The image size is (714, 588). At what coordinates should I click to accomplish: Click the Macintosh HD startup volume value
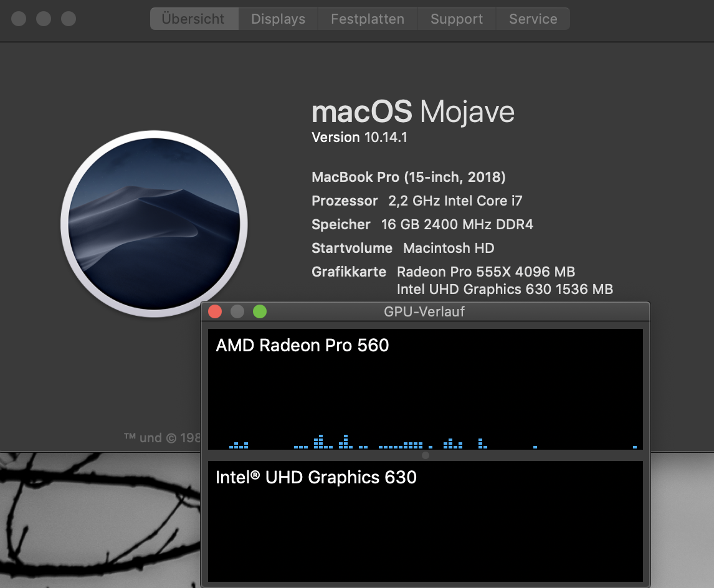pos(449,248)
